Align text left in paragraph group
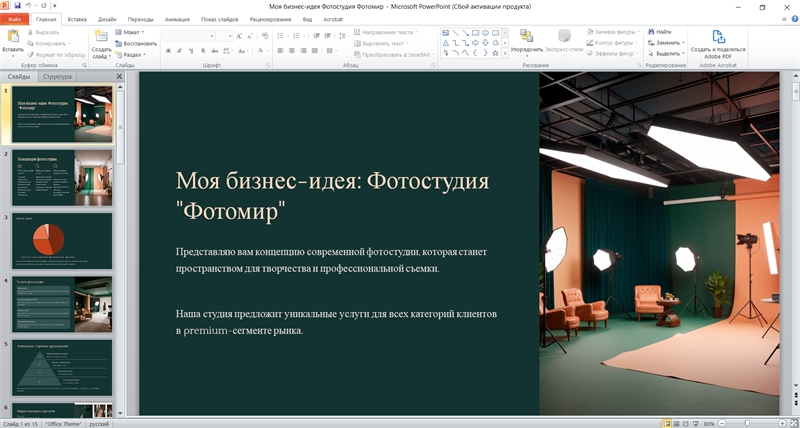This screenshot has width=800, height=428. 280,51
